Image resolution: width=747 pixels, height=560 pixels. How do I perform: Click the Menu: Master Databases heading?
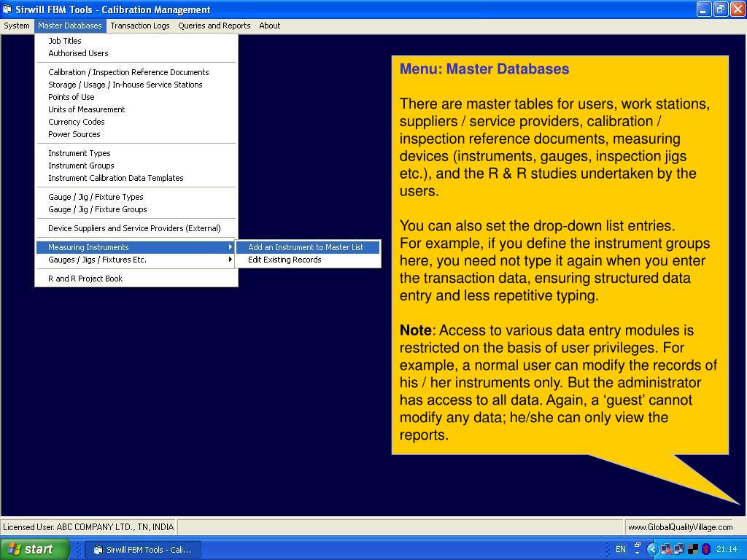pos(484,69)
